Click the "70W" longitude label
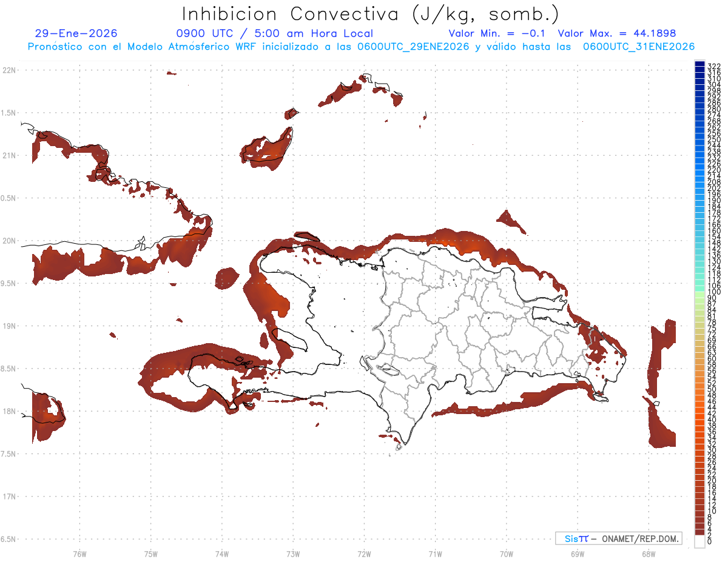The image size is (728, 562). click(x=507, y=554)
